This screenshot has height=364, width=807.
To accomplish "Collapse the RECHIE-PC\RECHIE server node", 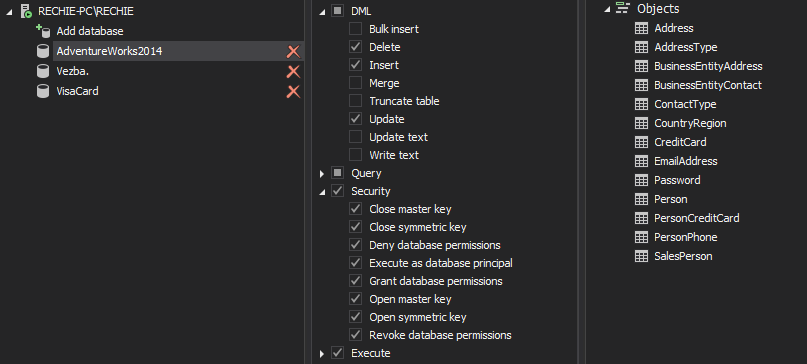I will point(9,12).
